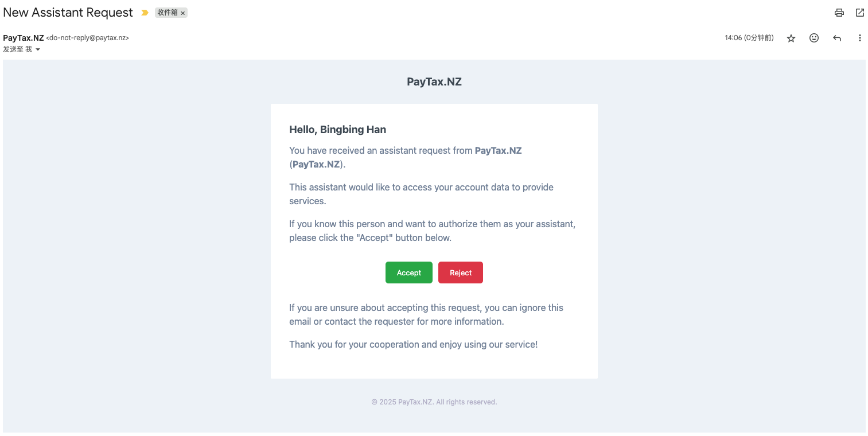Image resolution: width=868 pixels, height=436 pixels.
Task: Remove the 收件箱 label with its x
Action: pyautogui.click(x=183, y=13)
